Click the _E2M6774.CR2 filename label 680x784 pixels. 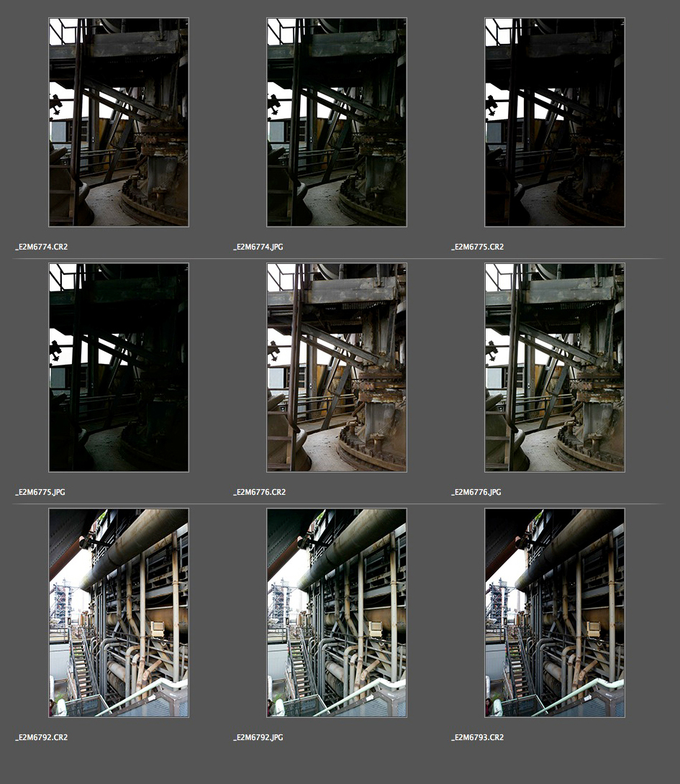point(42,247)
